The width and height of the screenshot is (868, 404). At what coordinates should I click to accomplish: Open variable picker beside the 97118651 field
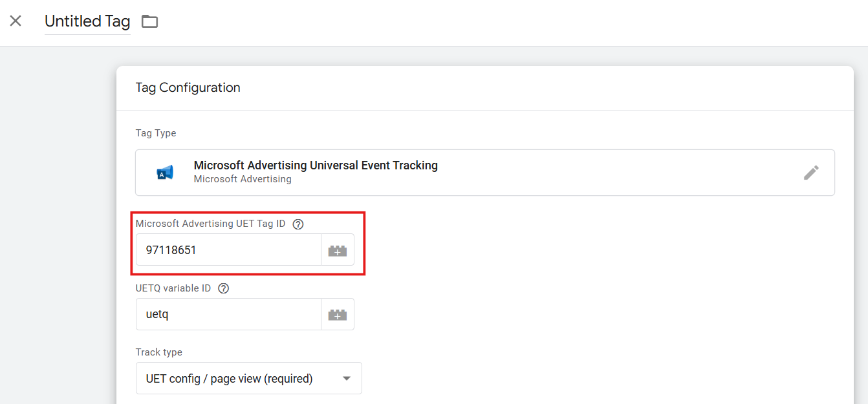(x=338, y=250)
